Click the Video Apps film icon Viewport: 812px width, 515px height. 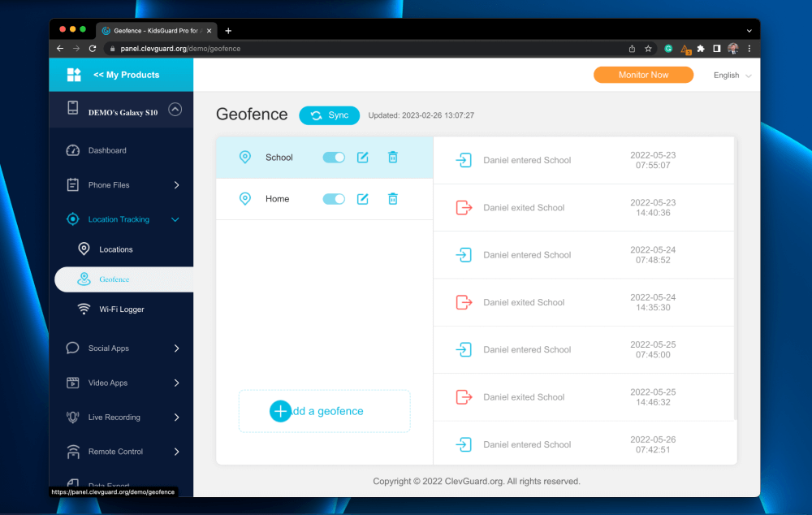point(72,383)
